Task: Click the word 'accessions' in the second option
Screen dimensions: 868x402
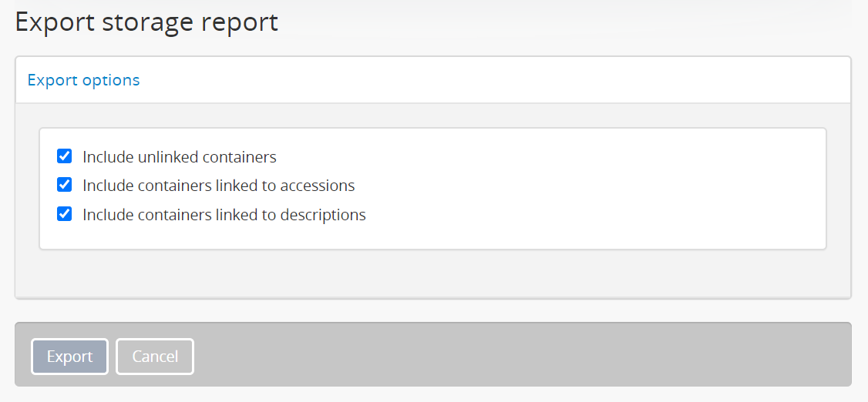Action: 318,186
